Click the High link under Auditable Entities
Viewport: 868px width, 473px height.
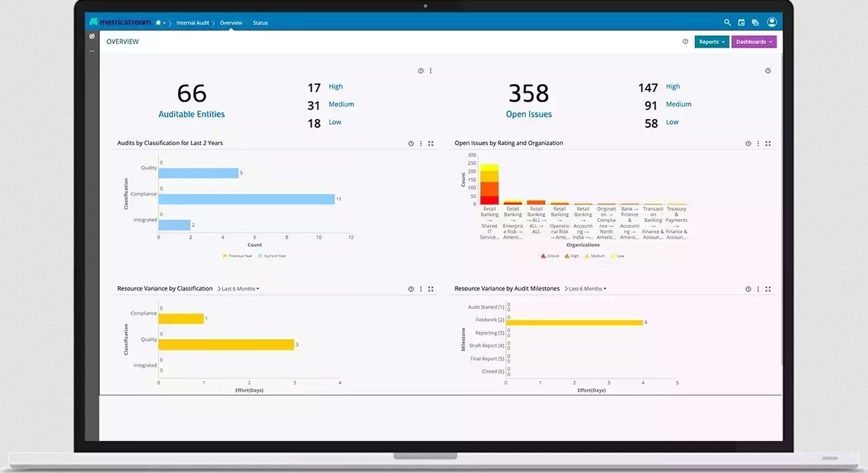click(x=336, y=86)
